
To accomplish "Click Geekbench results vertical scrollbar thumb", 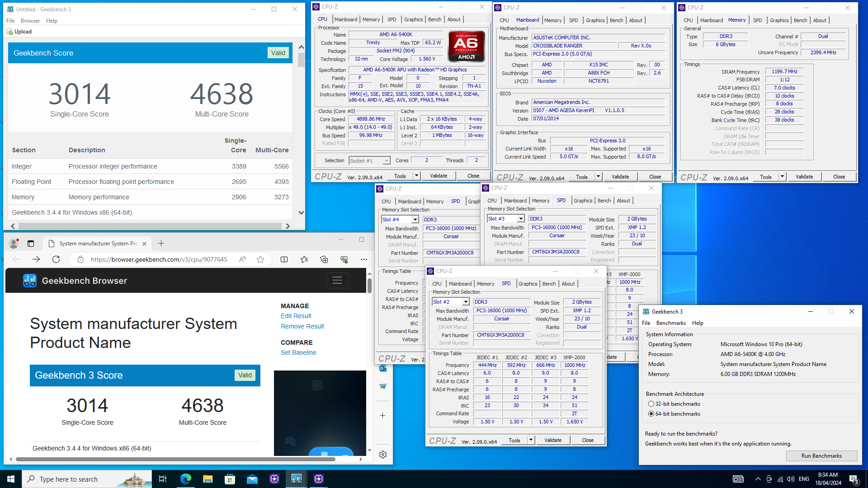I will (x=301, y=60).
